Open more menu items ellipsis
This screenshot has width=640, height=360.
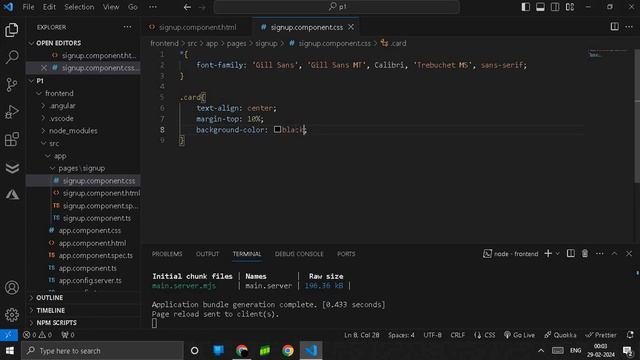[153, 7]
